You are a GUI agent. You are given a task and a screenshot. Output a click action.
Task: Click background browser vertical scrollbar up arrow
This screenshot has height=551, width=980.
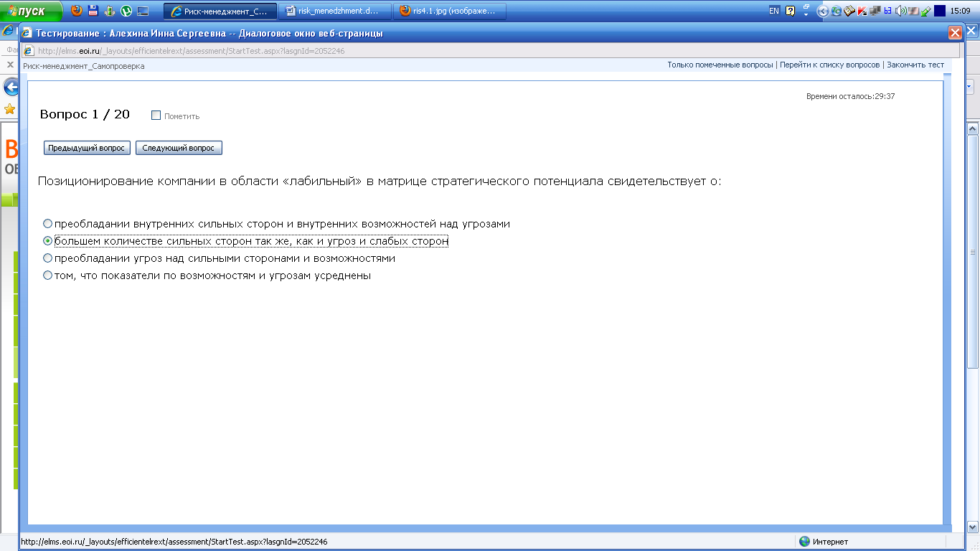(973, 129)
